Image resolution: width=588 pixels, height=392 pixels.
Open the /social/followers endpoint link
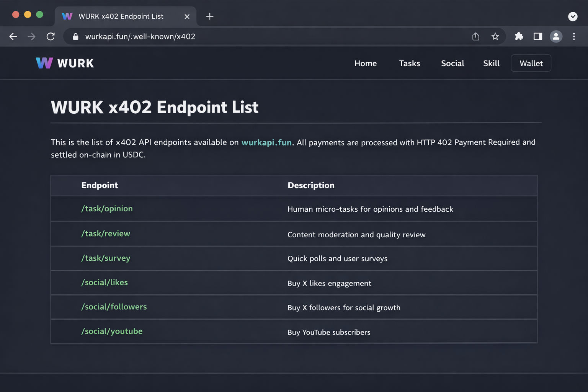coord(114,307)
